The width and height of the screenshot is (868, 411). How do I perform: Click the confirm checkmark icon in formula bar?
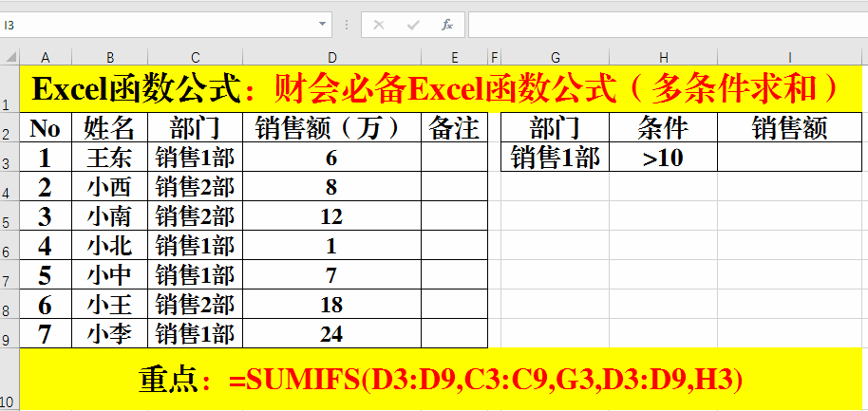(413, 25)
